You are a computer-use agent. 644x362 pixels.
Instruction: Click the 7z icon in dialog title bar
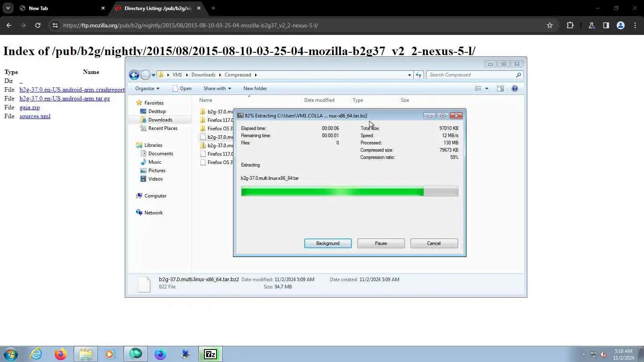tap(240, 115)
